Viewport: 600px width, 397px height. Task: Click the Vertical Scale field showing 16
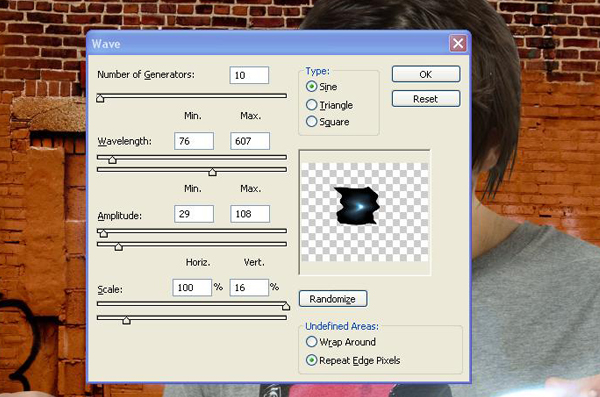point(249,288)
